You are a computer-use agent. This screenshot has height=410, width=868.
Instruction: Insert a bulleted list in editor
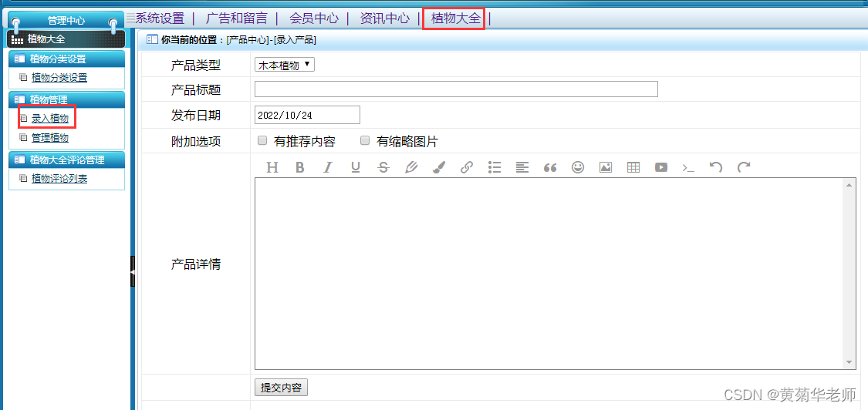[x=495, y=167]
